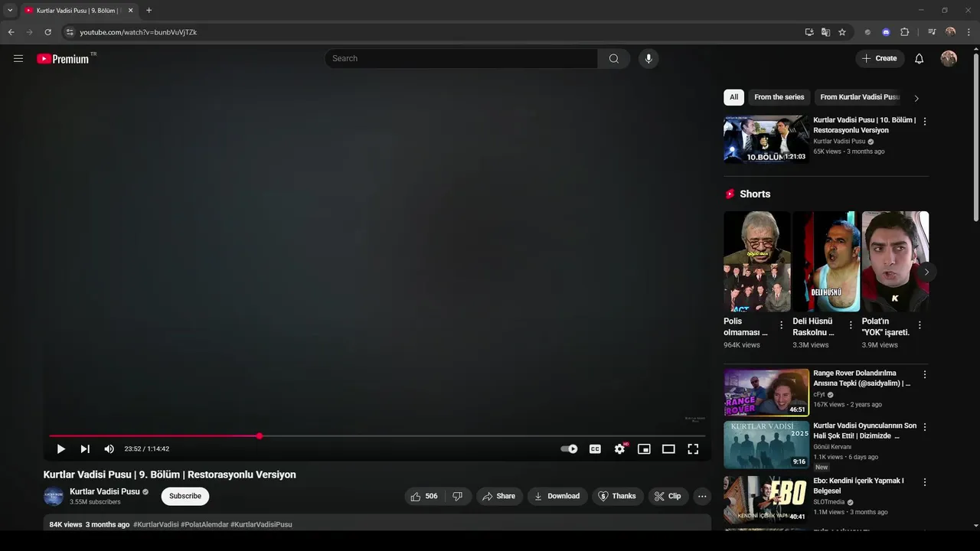
Task: Open a new browser tab
Action: pyautogui.click(x=149, y=11)
